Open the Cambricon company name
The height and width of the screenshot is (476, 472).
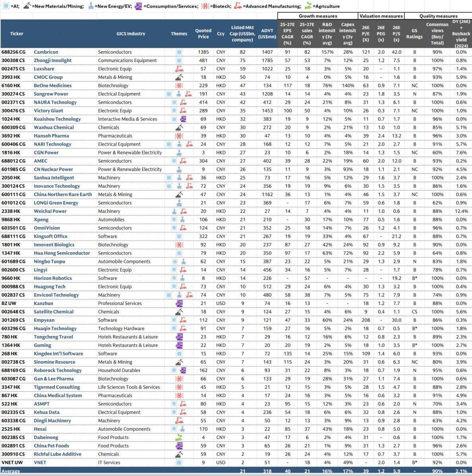(46, 52)
